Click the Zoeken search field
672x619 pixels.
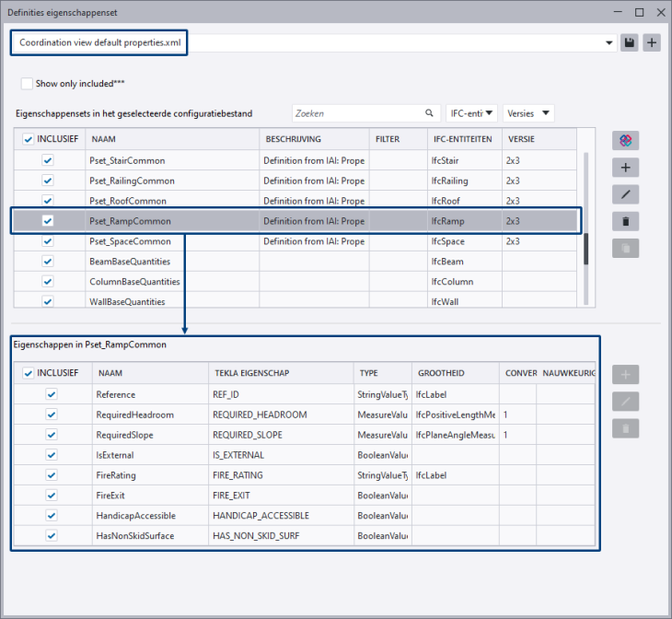coord(359,113)
